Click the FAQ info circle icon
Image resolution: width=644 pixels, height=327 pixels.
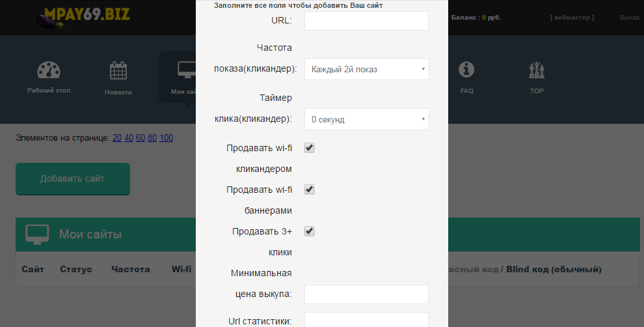[x=466, y=70]
